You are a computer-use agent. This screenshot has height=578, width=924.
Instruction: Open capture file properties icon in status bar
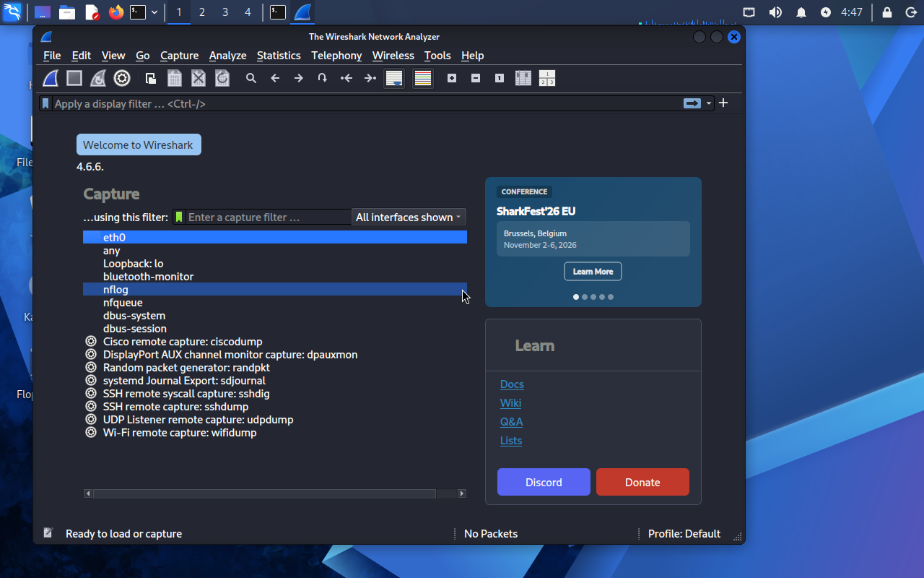pos(48,533)
